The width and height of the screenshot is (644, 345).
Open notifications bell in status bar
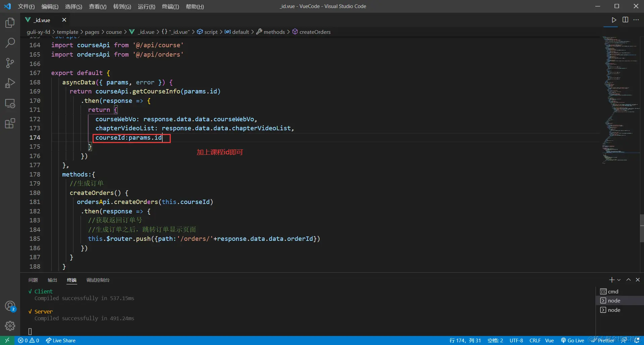point(636,340)
